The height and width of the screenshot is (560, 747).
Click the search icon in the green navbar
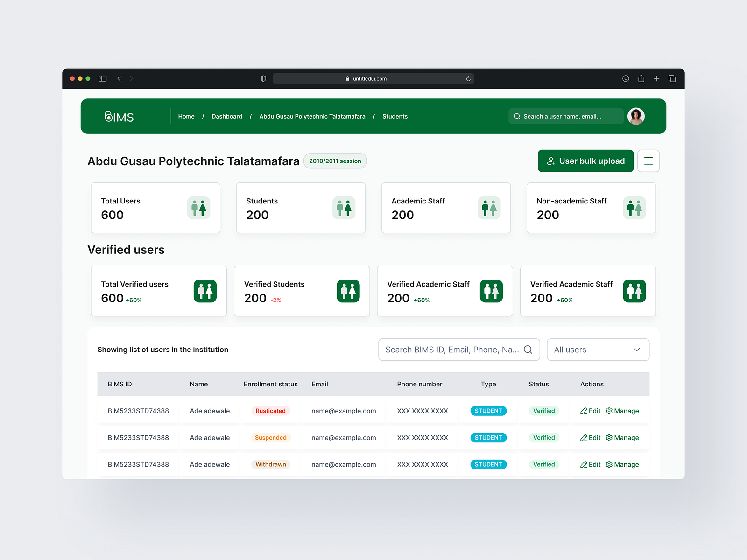(517, 116)
